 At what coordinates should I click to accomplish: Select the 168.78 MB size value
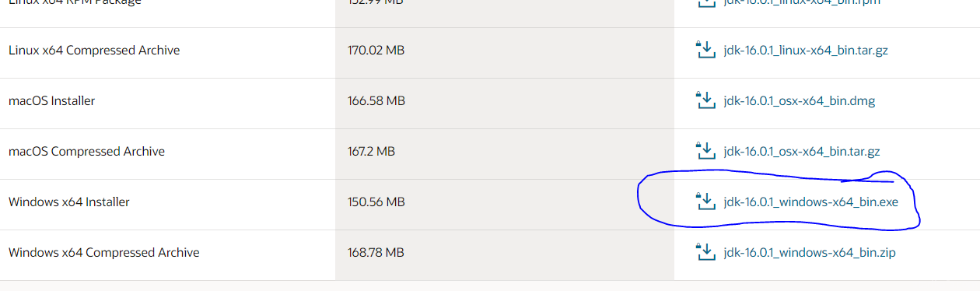(x=376, y=253)
